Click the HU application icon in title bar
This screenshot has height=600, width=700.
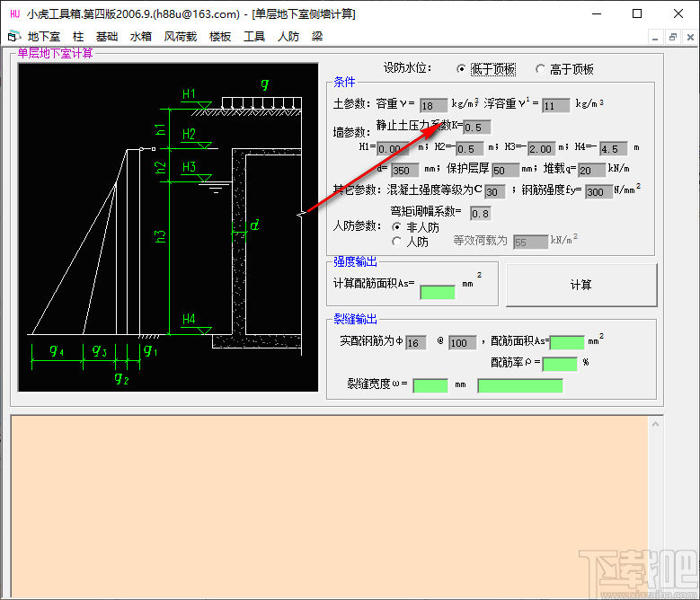coord(14,13)
